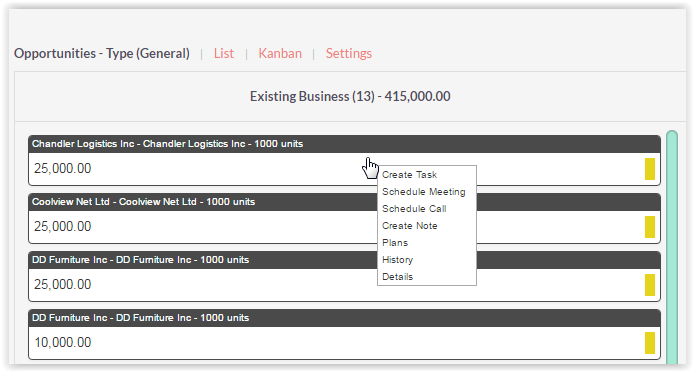Select Schedule Meeting in context menu
694x372 pixels.
[424, 192]
